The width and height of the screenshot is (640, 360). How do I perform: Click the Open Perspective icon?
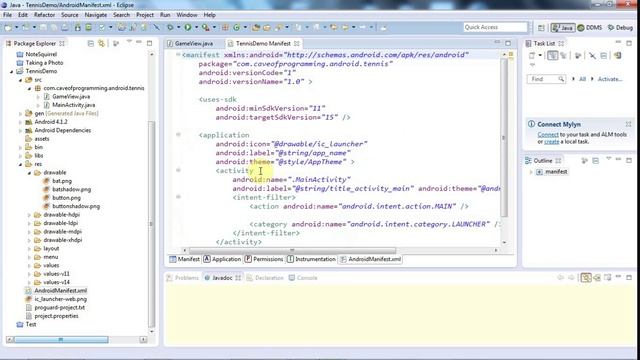point(541,28)
